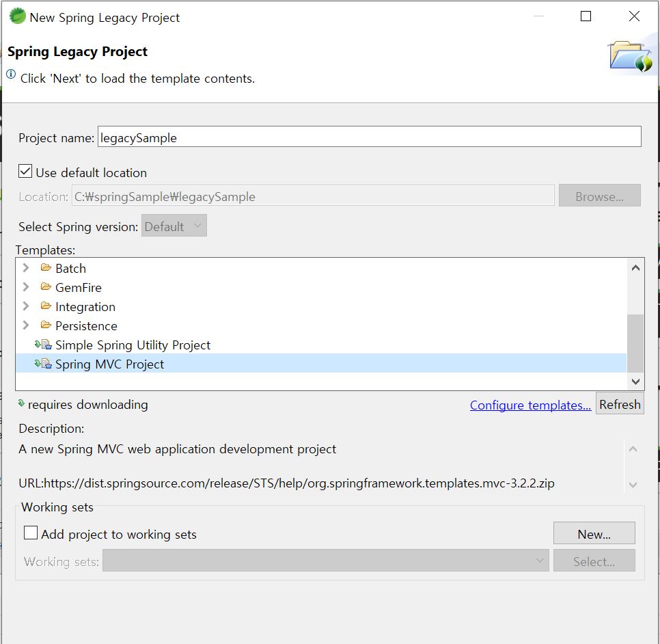Screen dimensions: 660x644
Task: Click the Refresh button
Action: tap(620, 404)
